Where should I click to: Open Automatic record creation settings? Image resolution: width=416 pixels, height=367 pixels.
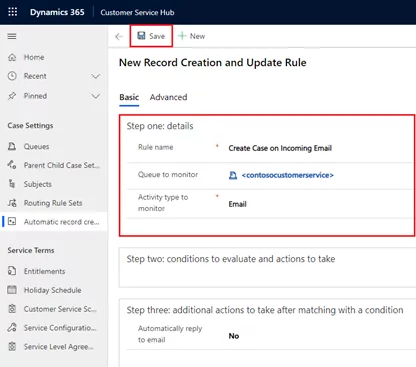click(x=61, y=222)
